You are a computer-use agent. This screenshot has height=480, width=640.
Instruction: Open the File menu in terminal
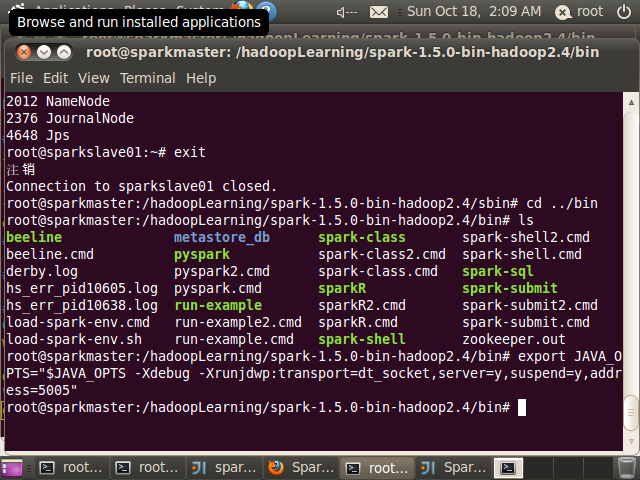coord(21,78)
